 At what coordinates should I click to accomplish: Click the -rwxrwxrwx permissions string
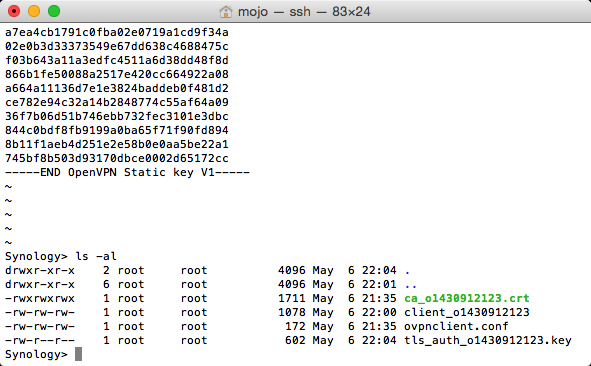pos(40,299)
